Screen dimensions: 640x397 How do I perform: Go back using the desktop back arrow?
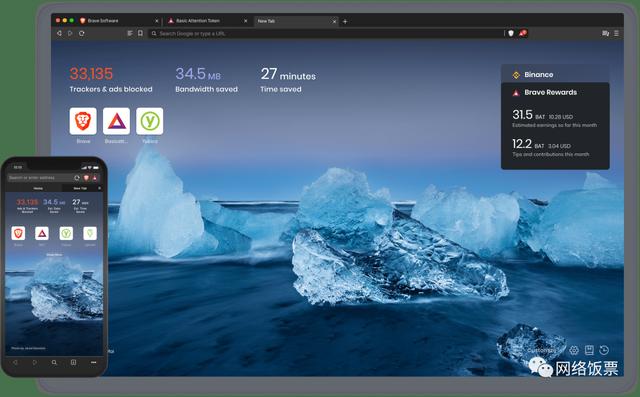[x=59, y=33]
